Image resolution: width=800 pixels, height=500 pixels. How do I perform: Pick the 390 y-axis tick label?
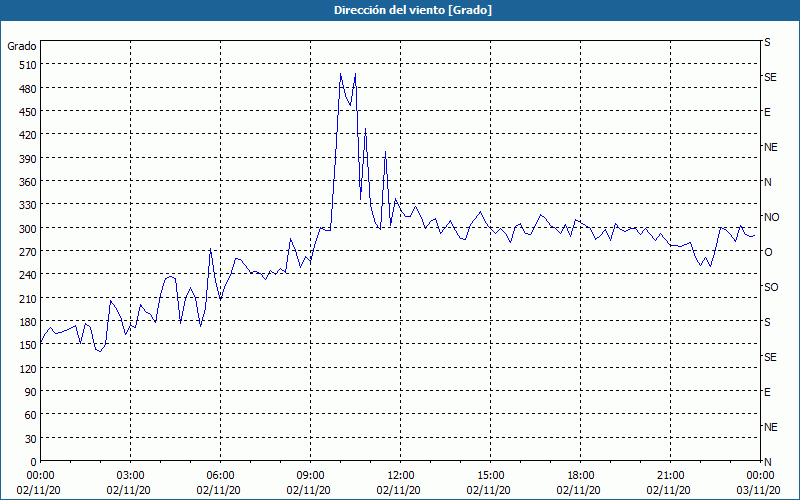(28, 159)
